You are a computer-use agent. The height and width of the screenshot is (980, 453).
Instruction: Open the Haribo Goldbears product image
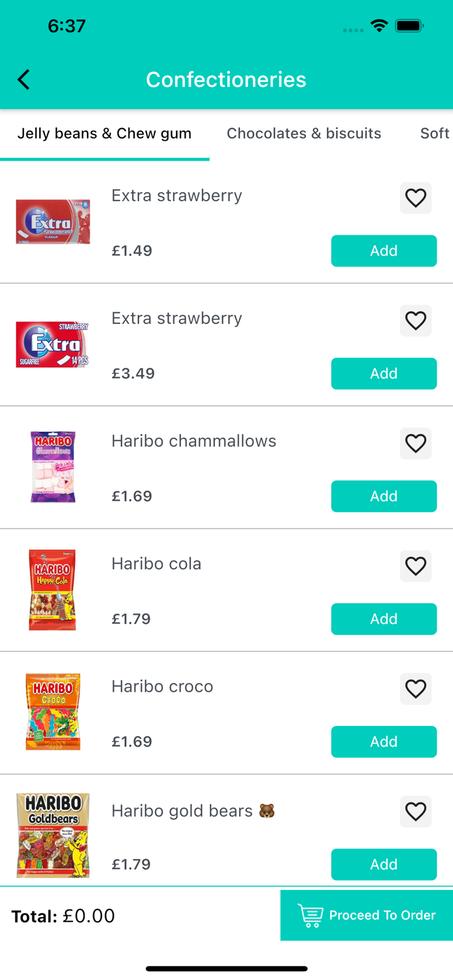(x=53, y=835)
